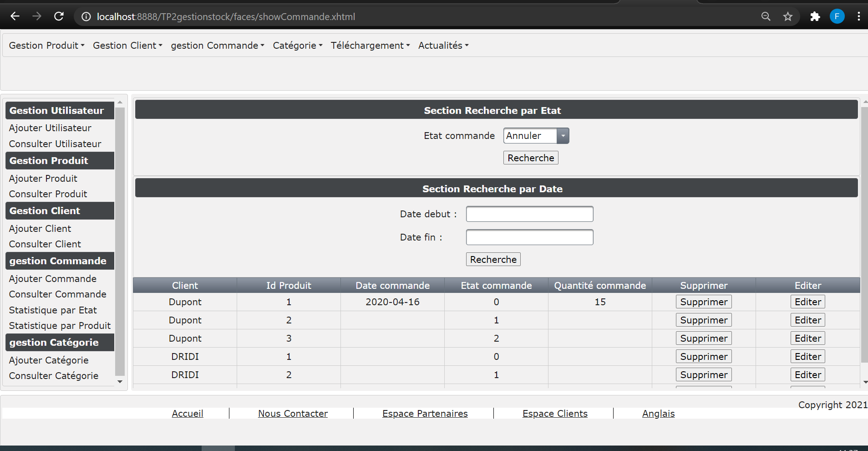Open the Etat commande dropdown showing Annuler
The image size is (868, 451).
536,136
